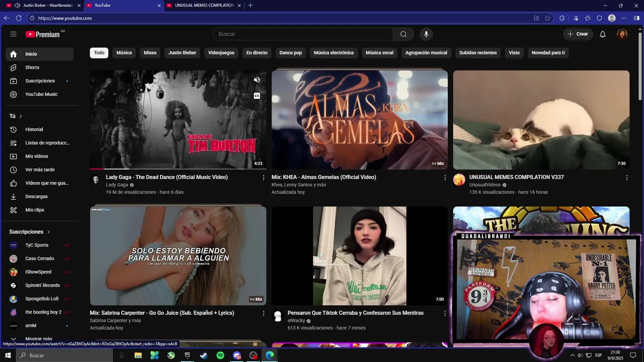Viewport: 644px width, 362px height.
Task: Open a new browser tab
Action: click(x=250, y=5)
